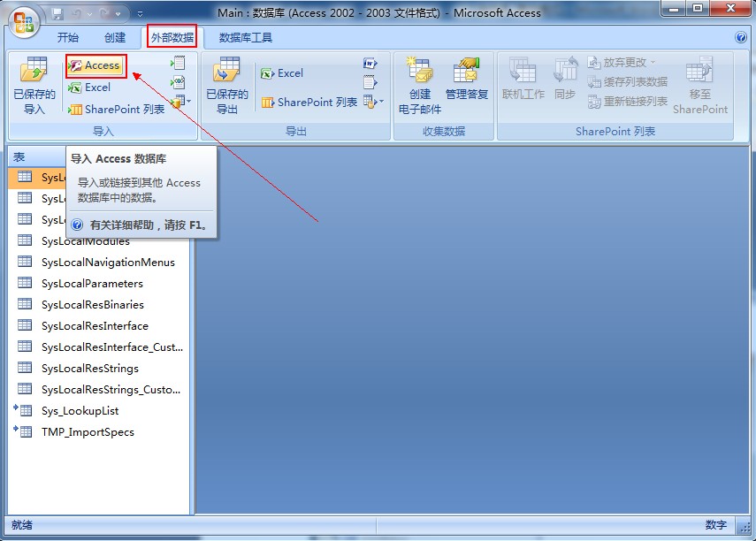Expand the more import sources dropdown
This screenshot has width=756, height=541.
[180, 102]
